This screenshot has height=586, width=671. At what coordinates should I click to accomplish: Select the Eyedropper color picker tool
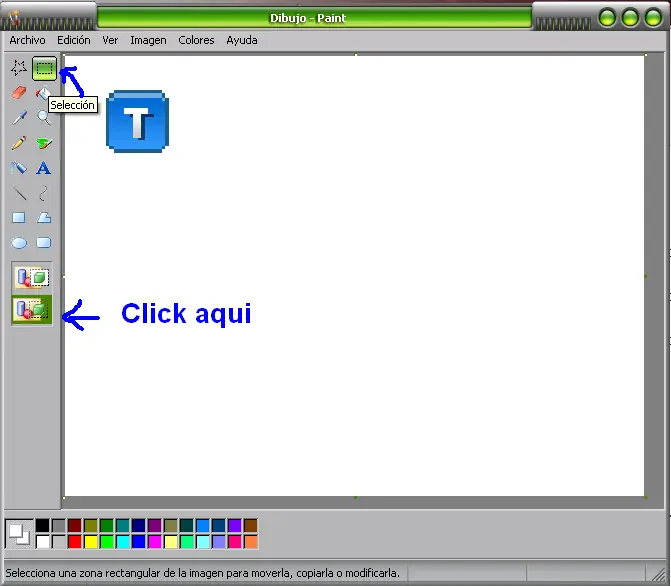point(19,117)
